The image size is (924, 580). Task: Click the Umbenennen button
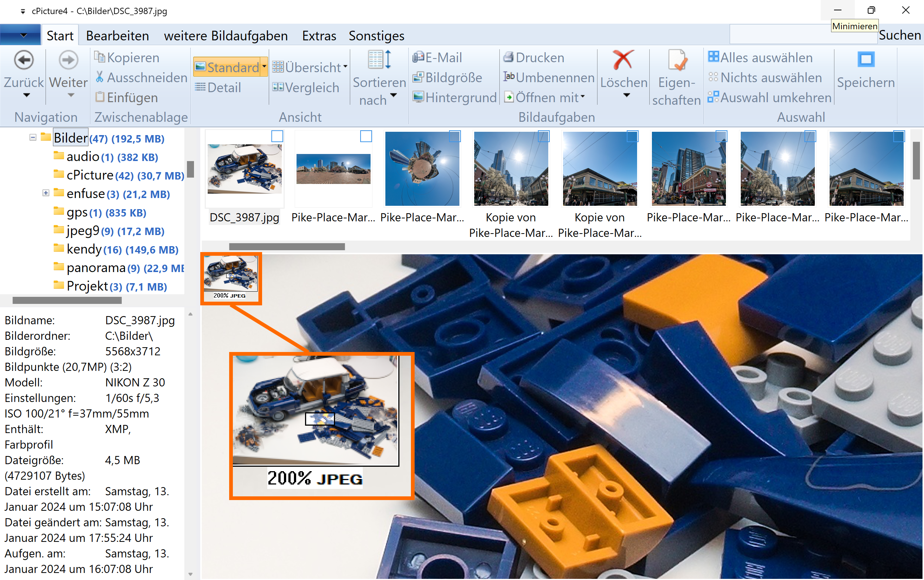549,77
